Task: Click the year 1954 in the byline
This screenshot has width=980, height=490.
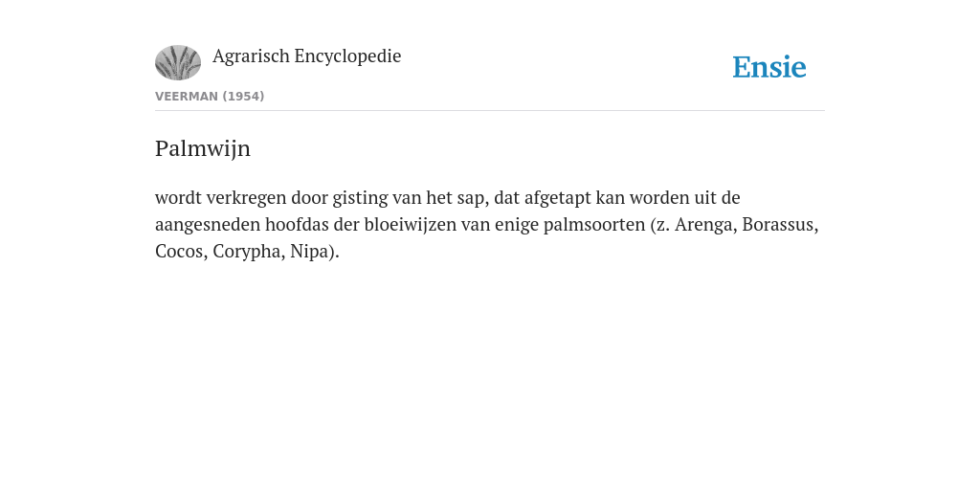Action: [x=243, y=97]
